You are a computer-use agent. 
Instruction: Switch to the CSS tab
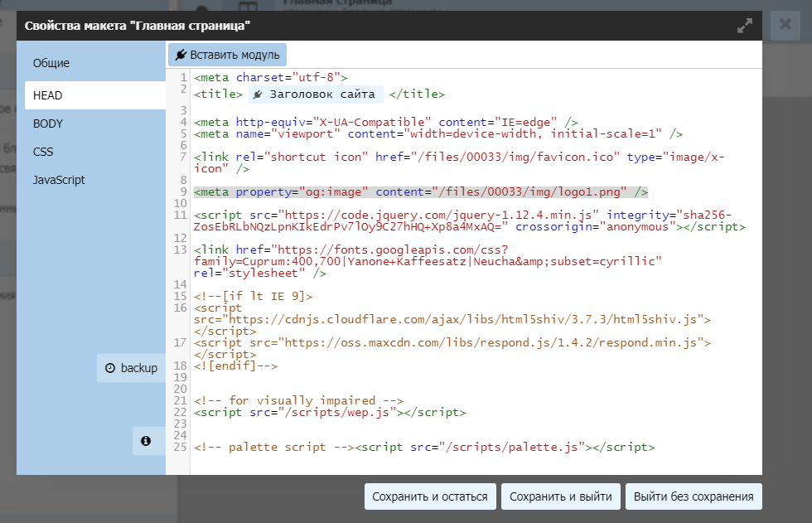tap(43, 152)
